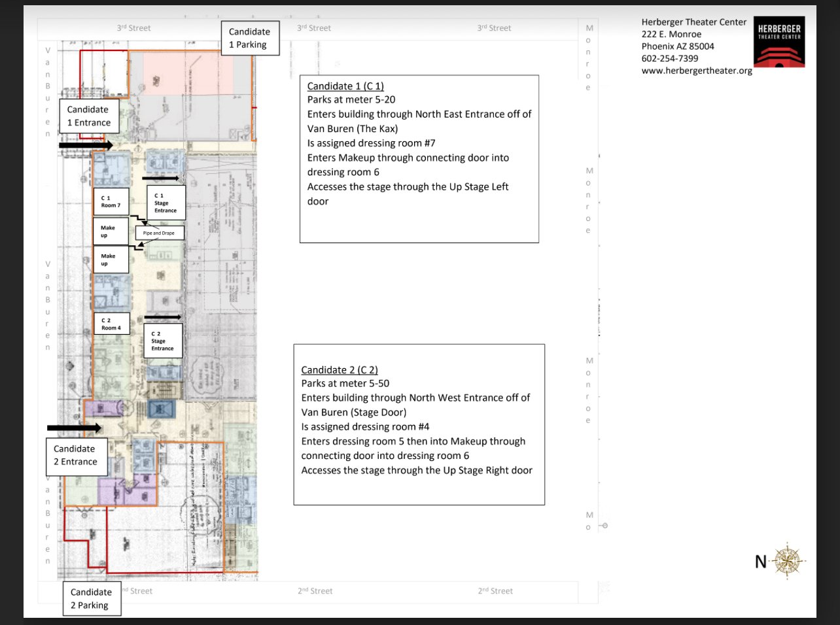Click the pink shaded area on floor plan
The image size is (840, 625).
pos(184,72)
